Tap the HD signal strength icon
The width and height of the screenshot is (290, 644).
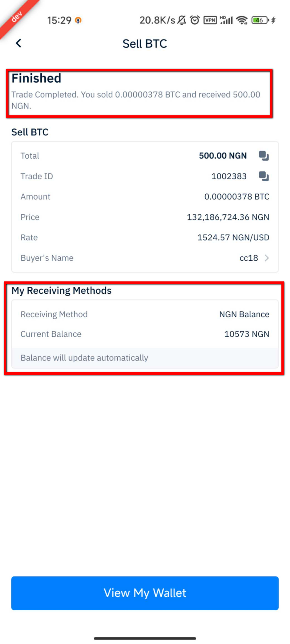tap(226, 20)
